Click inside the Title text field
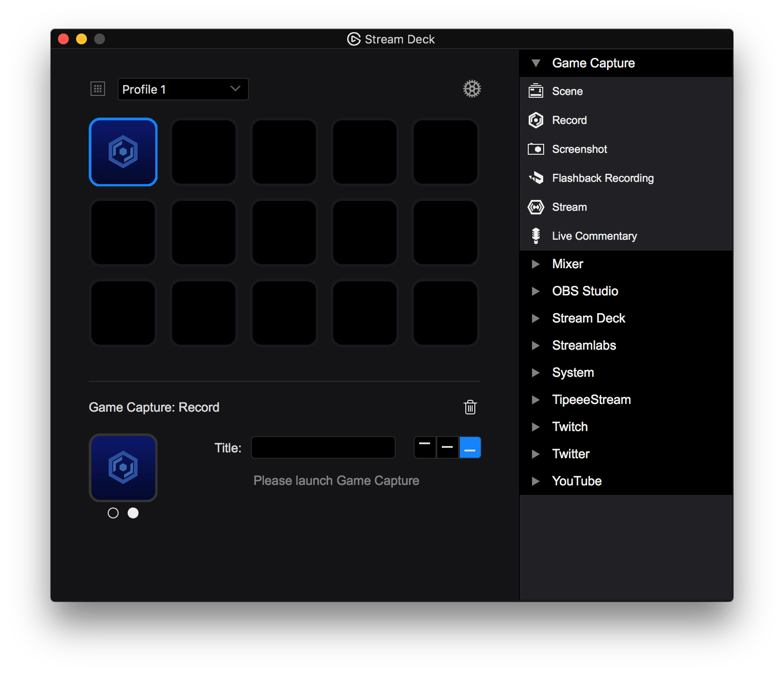The width and height of the screenshot is (784, 674). click(x=323, y=447)
